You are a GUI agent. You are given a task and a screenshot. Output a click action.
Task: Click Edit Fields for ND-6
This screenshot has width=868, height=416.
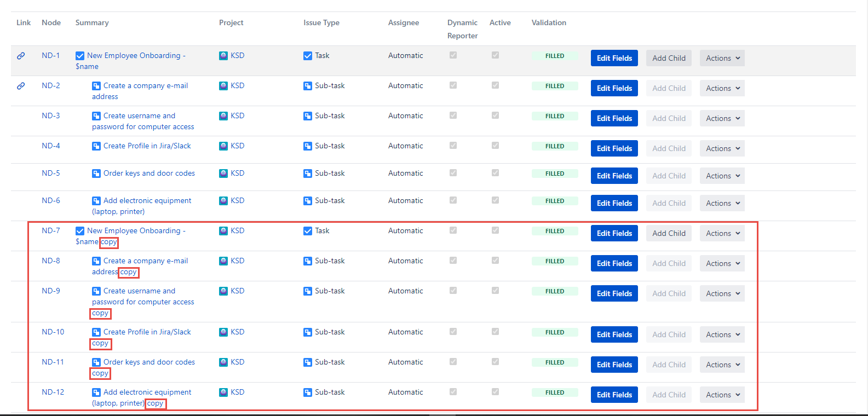pyautogui.click(x=614, y=203)
